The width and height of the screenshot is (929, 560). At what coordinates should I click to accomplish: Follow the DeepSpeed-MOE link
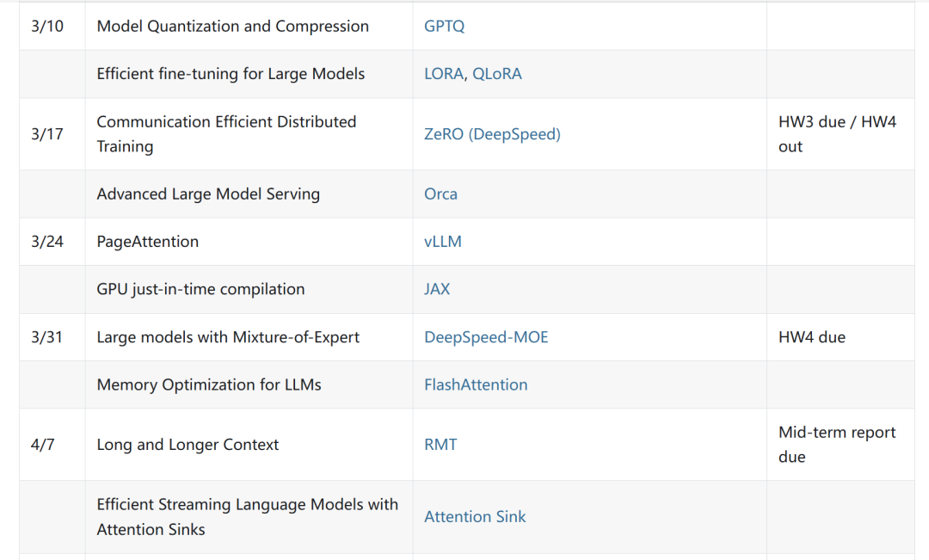[486, 337]
